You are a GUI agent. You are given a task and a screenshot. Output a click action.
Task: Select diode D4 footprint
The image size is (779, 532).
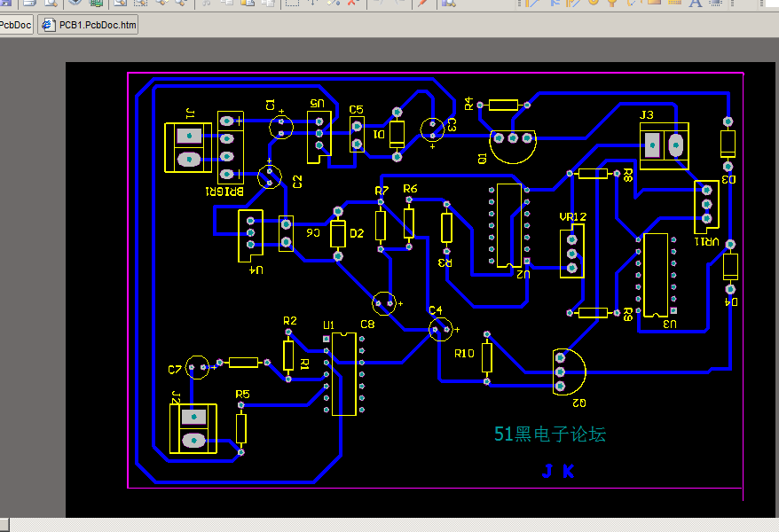tap(730, 267)
